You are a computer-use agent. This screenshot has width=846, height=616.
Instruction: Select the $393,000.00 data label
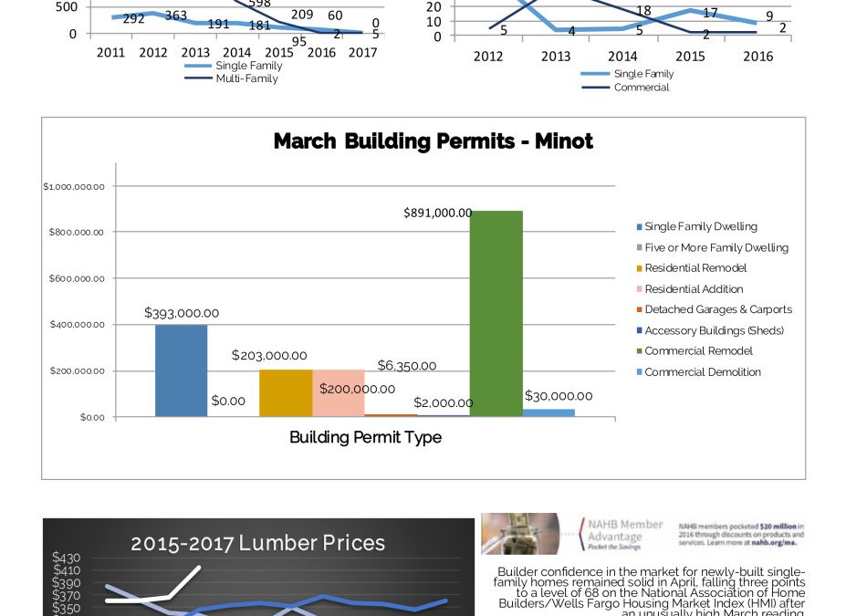(182, 313)
